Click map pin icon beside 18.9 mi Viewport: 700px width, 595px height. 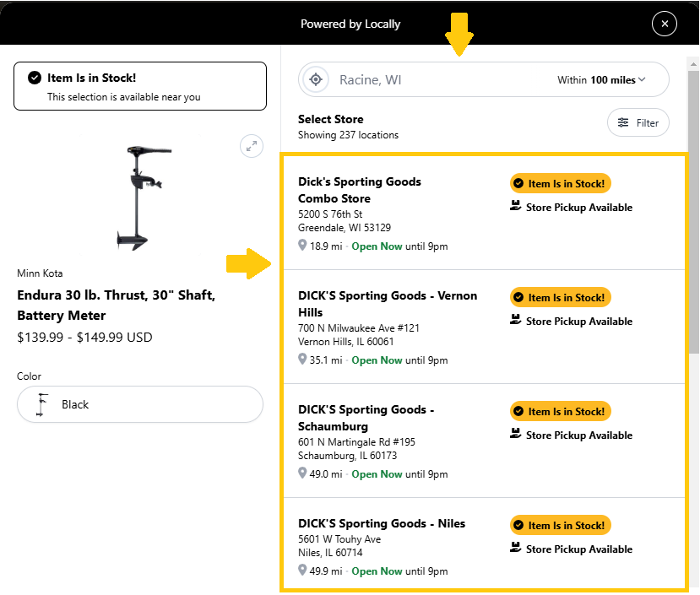302,245
